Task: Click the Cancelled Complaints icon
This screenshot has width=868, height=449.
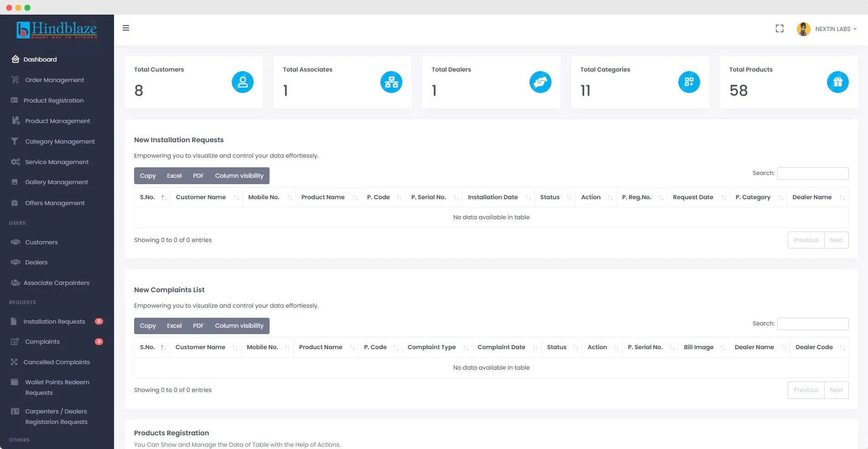Action: click(x=14, y=362)
